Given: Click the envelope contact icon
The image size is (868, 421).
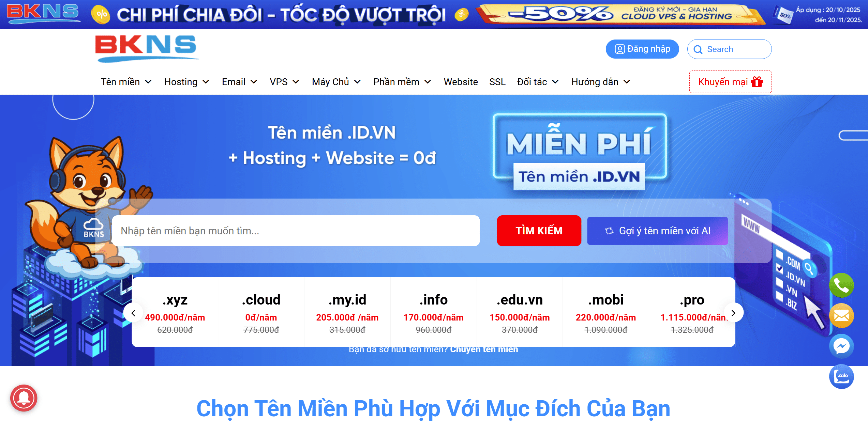Looking at the screenshot, I should pyautogui.click(x=842, y=316).
